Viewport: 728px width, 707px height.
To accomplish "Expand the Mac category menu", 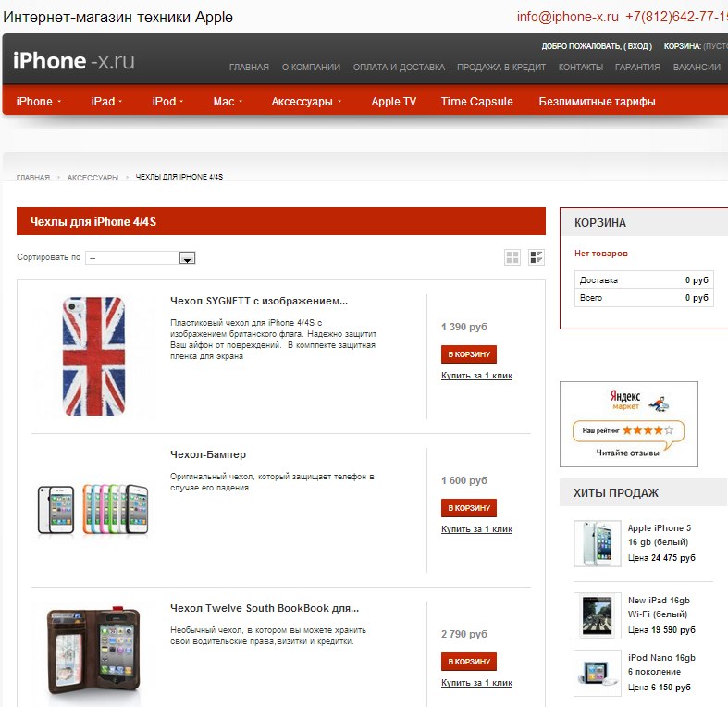I will (x=228, y=101).
